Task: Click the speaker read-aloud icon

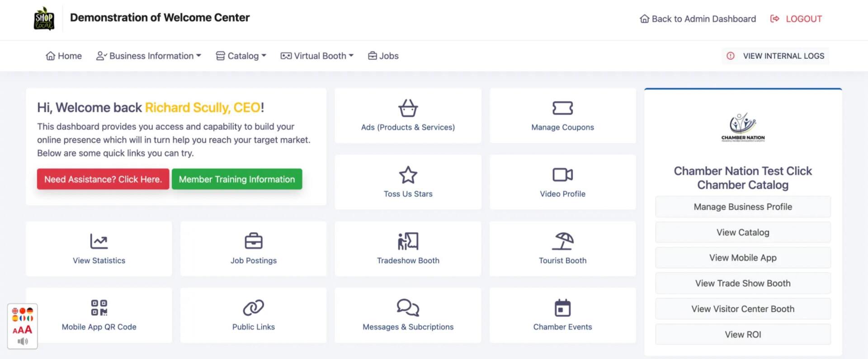Action: (x=23, y=341)
